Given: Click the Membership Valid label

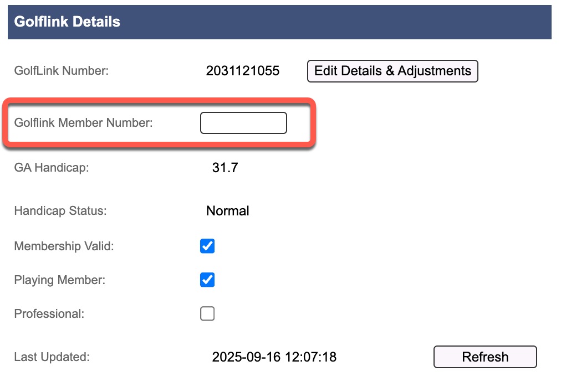Looking at the screenshot, I should (x=64, y=246).
